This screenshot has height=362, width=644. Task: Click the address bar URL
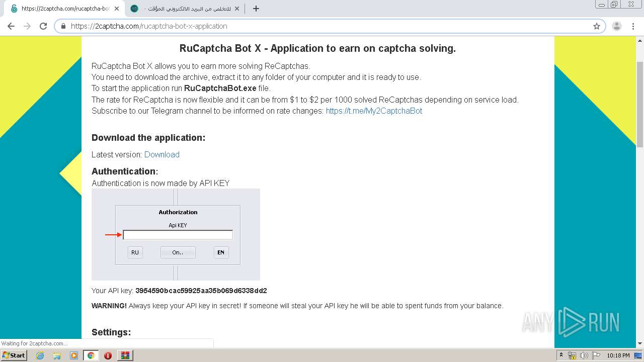point(149,26)
